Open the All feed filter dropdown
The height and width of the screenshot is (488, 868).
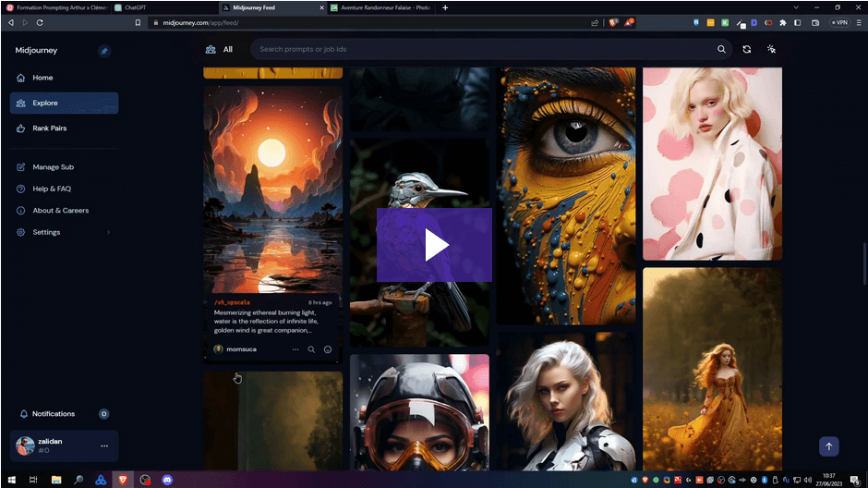click(220, 49)
